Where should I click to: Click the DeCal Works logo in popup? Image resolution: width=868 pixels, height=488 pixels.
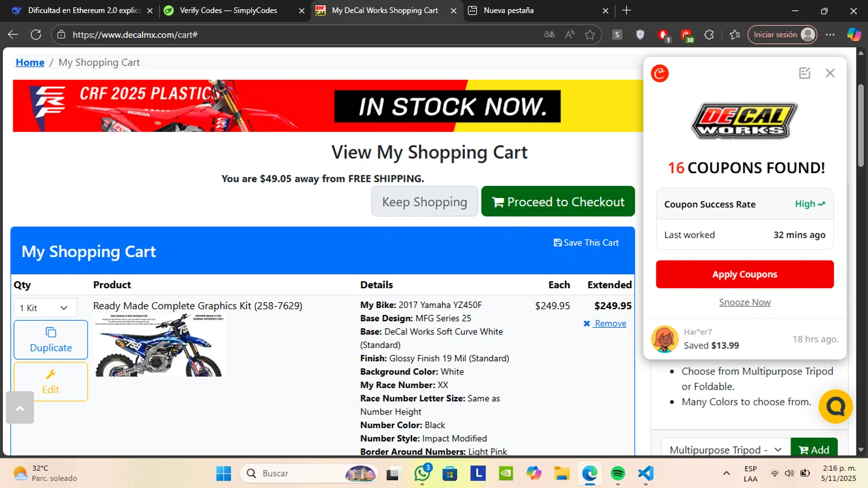[x=745, y=121]
